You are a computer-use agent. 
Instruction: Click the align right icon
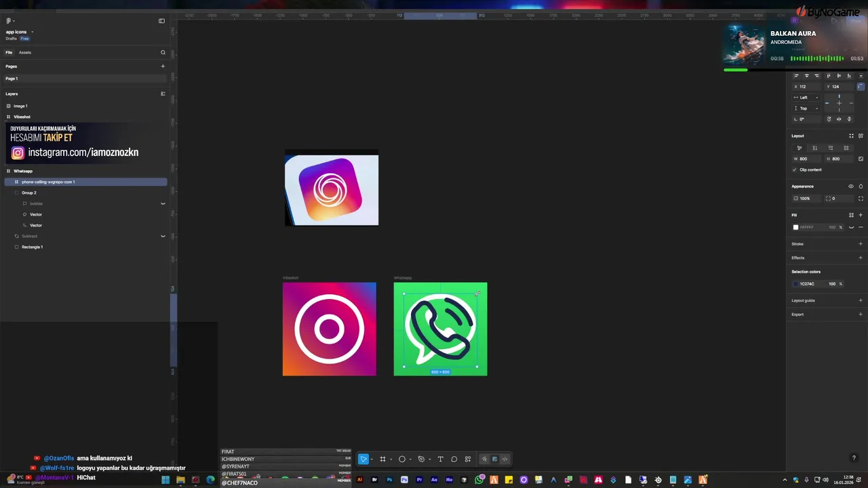pos(816,76)
